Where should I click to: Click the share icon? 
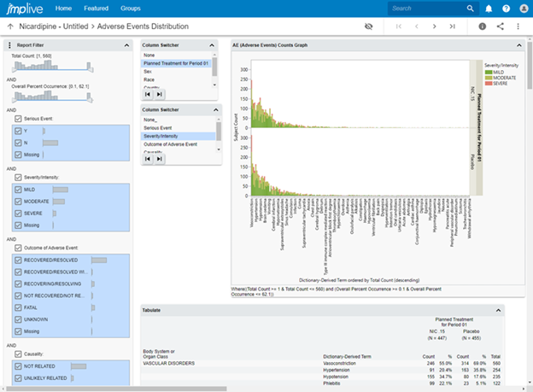click(x=501, y=26)
